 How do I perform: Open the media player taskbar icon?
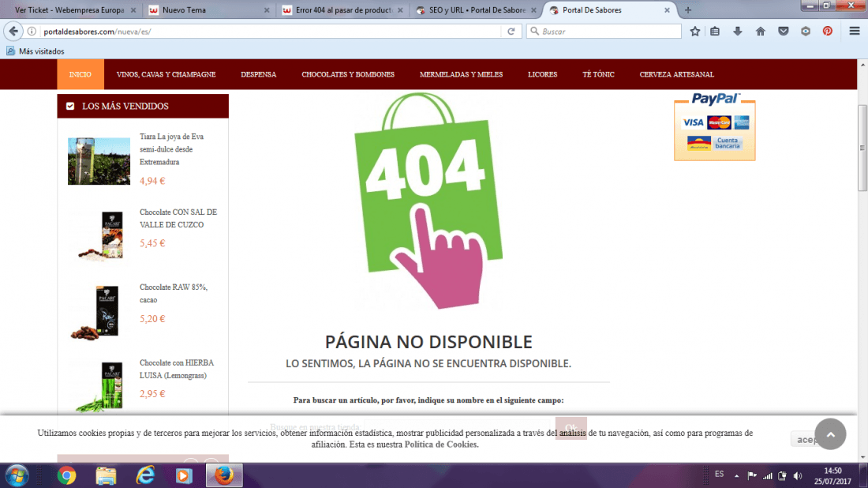coord(185,476)
